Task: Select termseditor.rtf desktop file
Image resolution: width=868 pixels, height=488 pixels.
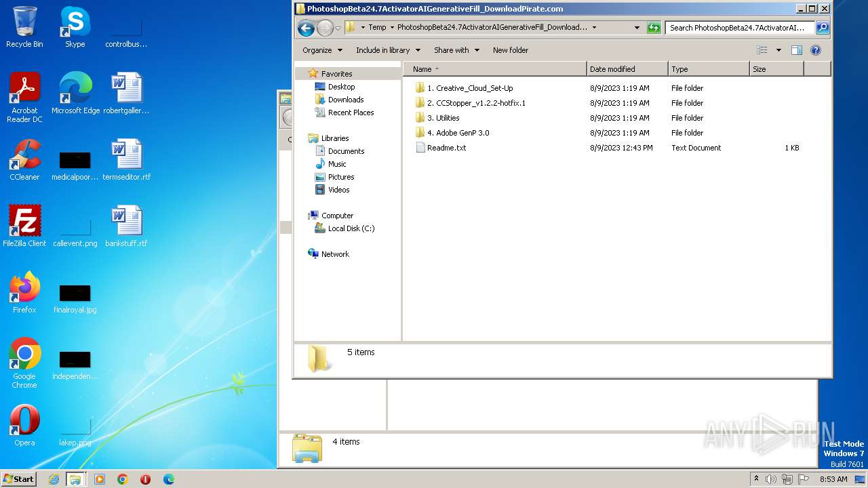Action: point(126,159)
